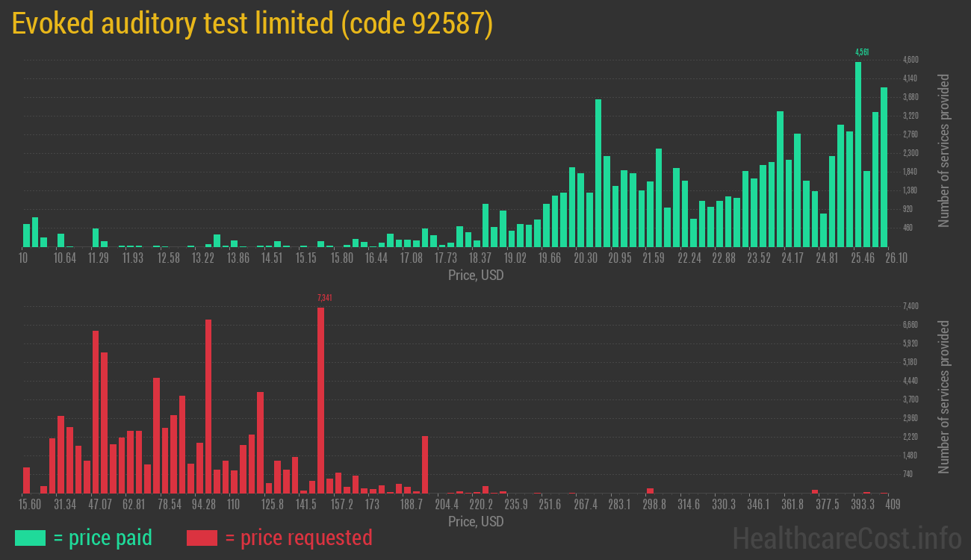Select the tallest green bar in top chart
971x560 pixels.
tap(858, 154)
